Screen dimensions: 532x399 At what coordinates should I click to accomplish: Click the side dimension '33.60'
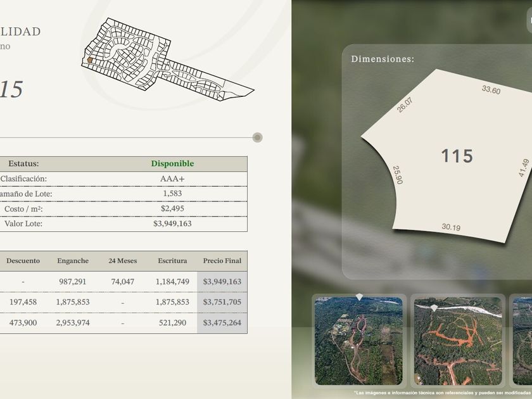tap(491, 90)
